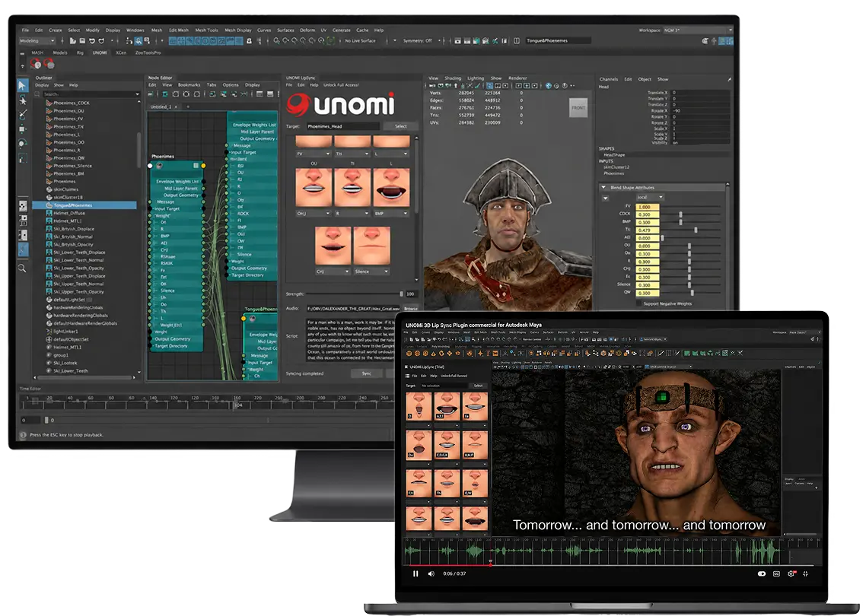Adjust the Silence blend shape slider
This screenshot has height=616, width=866.
[689, 285]
